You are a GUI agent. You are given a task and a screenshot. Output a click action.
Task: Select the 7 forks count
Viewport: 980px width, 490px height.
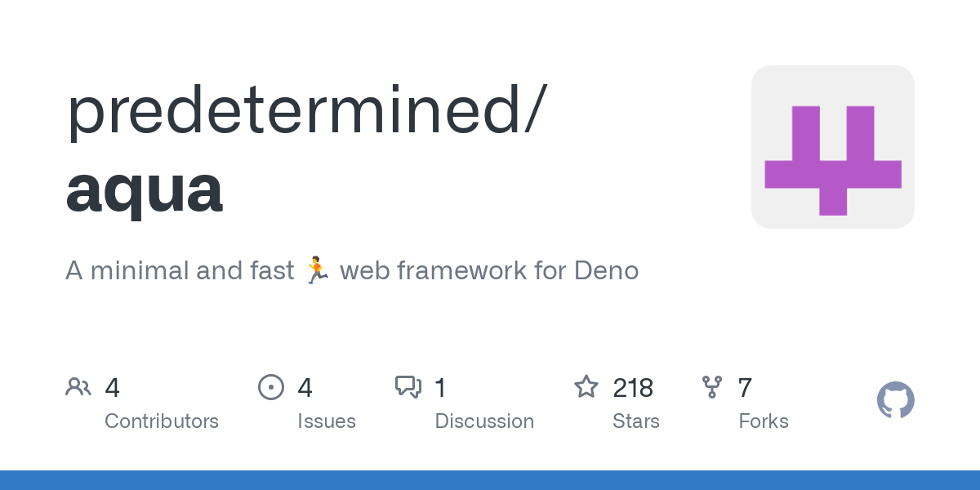tap(745, 388)
